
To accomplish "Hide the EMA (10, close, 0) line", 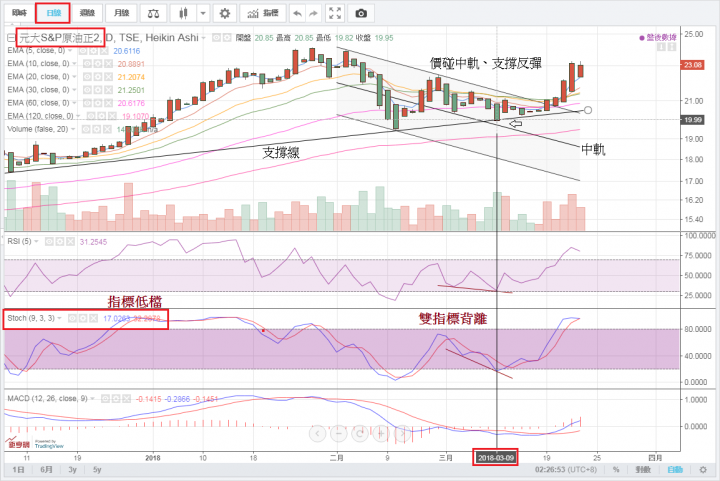I will tap(87, 64).
